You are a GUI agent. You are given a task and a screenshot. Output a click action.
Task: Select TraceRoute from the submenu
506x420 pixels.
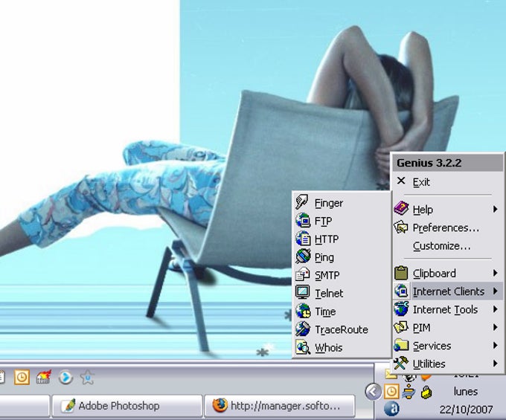tap(342, 329)
